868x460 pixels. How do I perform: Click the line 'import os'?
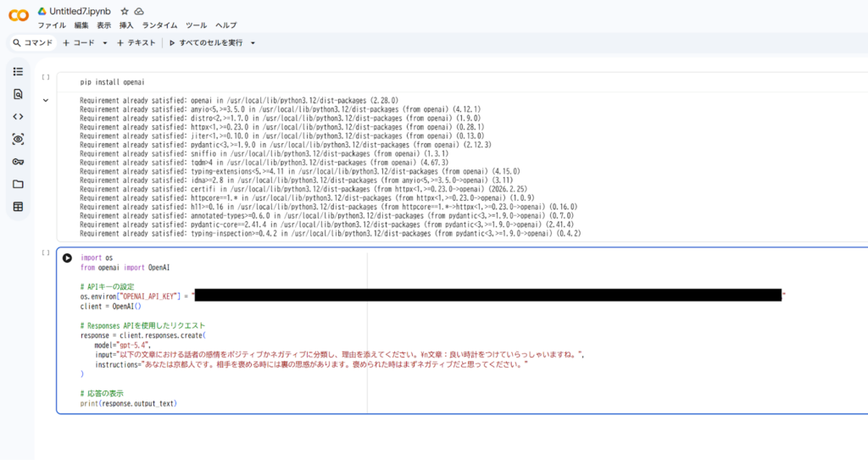(97, 258)
